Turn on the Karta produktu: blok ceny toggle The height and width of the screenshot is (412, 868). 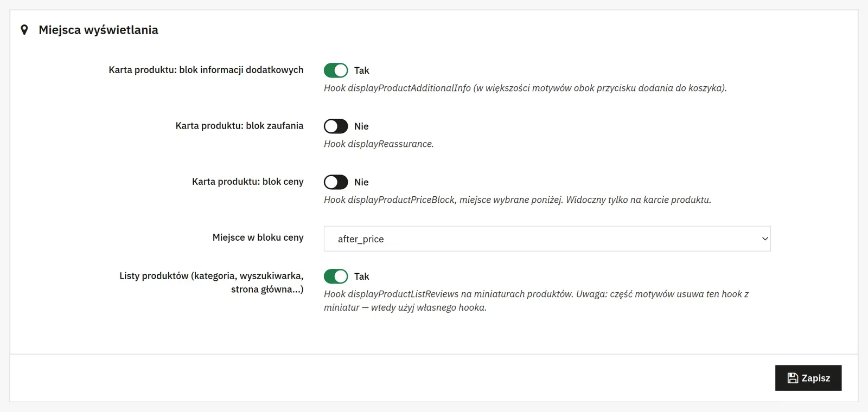[x=336, y=182]
